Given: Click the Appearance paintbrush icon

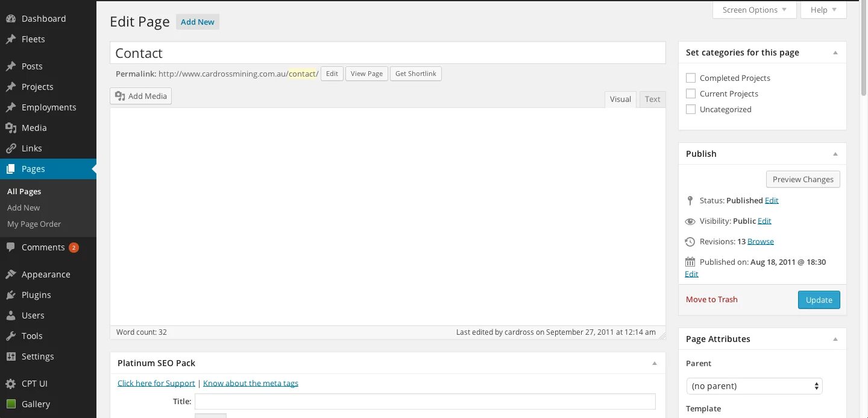Looking at the screenshot, I should pyautogui.click(x=11, y=274).
